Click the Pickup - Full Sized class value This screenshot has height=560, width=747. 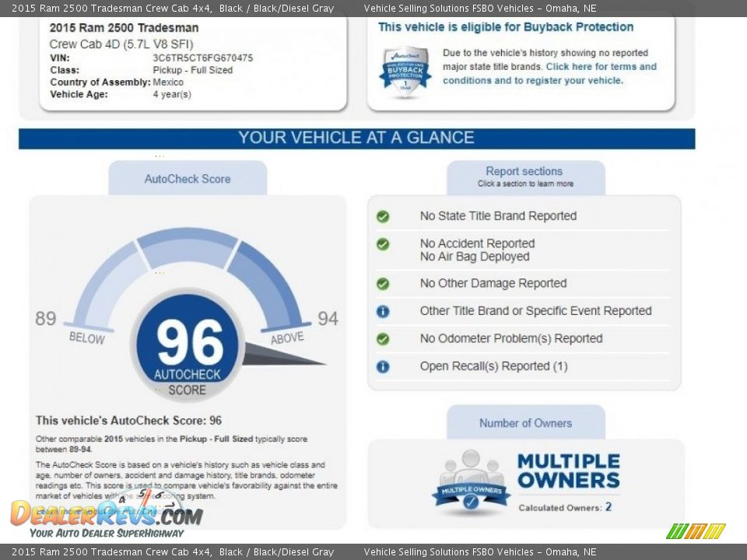pos(192,70)
